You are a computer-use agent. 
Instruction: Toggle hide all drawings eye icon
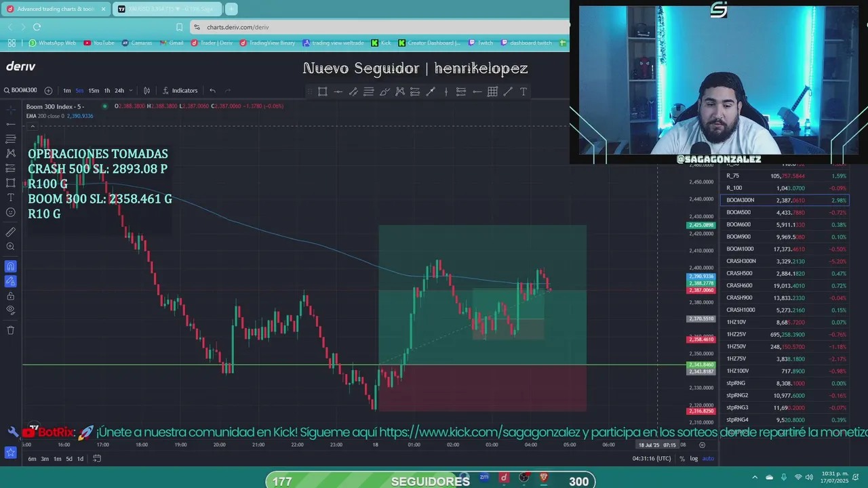click(x=10, y=310)
